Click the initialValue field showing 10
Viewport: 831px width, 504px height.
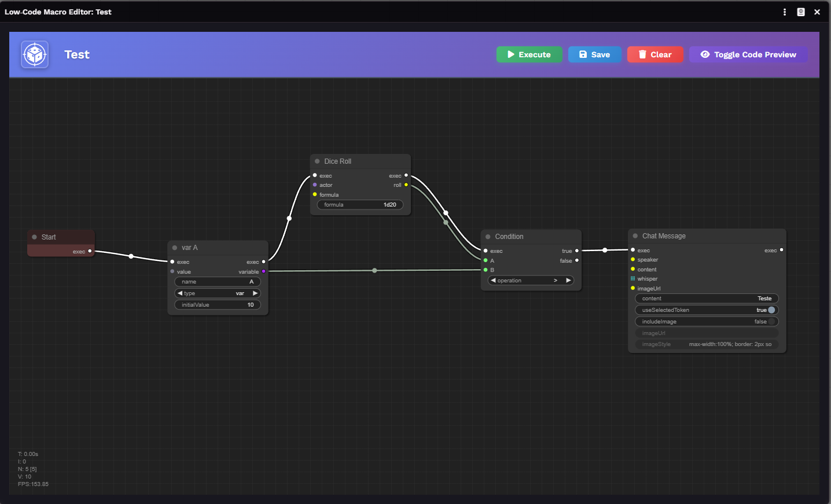coord(218,305)
